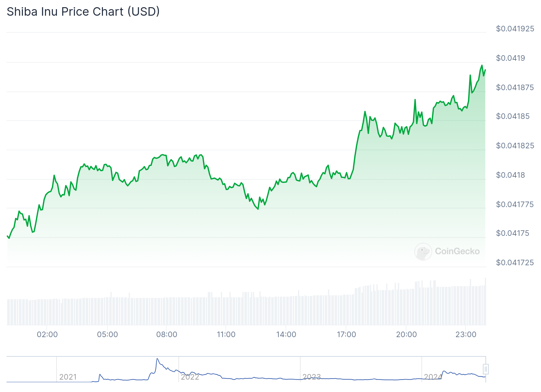
Task: Click the 14:00 time axis label
Action: [286, 335]
